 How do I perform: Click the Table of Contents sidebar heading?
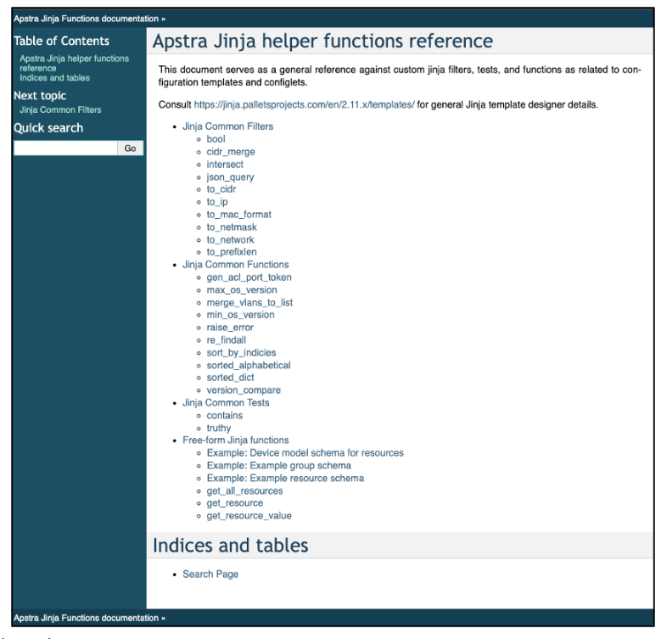[61, 41]
